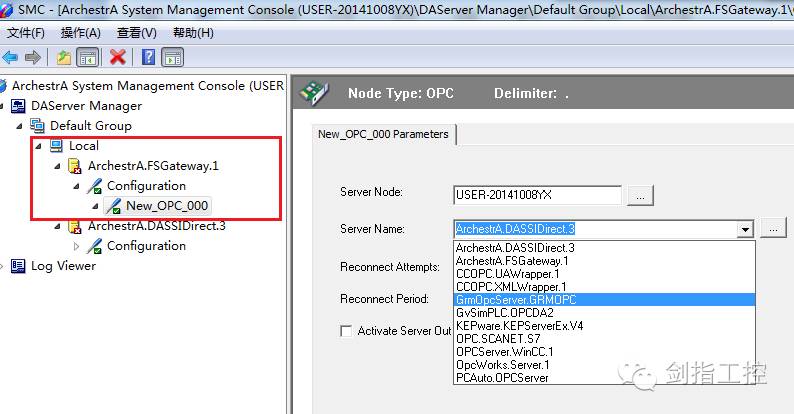Collapse the Default Group tree node

[x=19, y=126]
